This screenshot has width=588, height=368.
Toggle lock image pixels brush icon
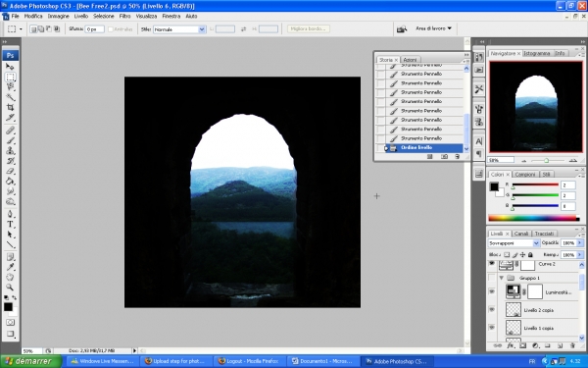(514, 254)
